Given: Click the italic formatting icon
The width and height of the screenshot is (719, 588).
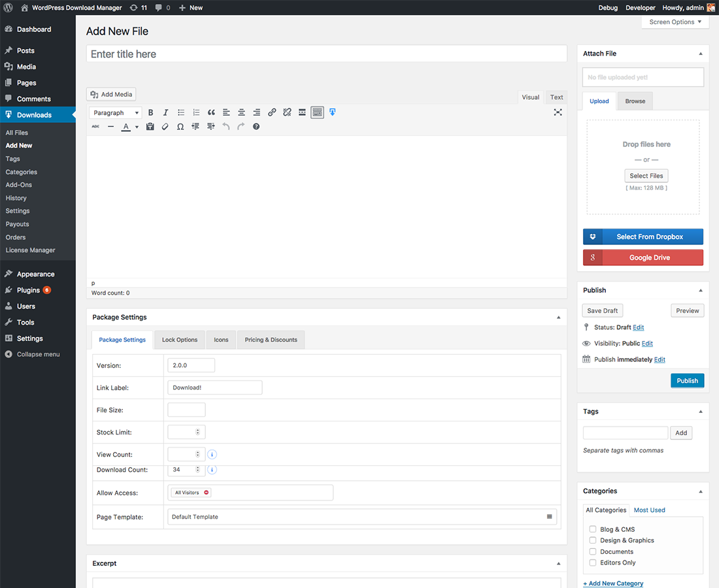Looking at the screenshot, I should [x=166, y=112].
